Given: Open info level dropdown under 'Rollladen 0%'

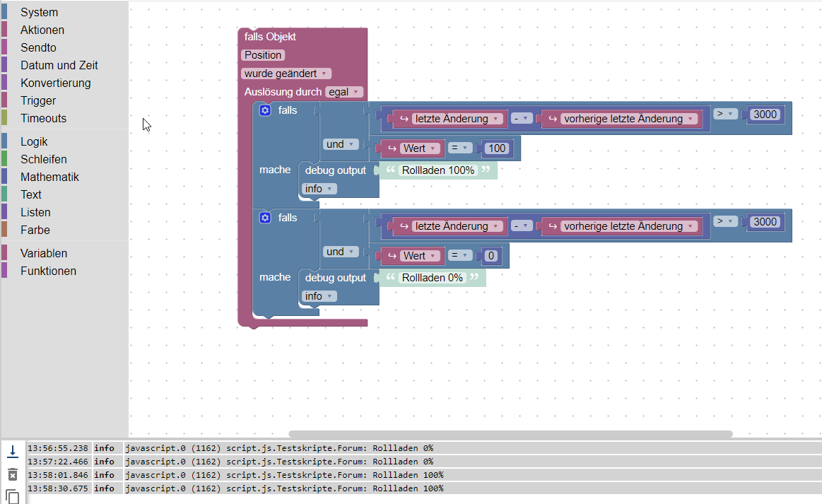Looking at the screenshot, I should tap(319, 296).
